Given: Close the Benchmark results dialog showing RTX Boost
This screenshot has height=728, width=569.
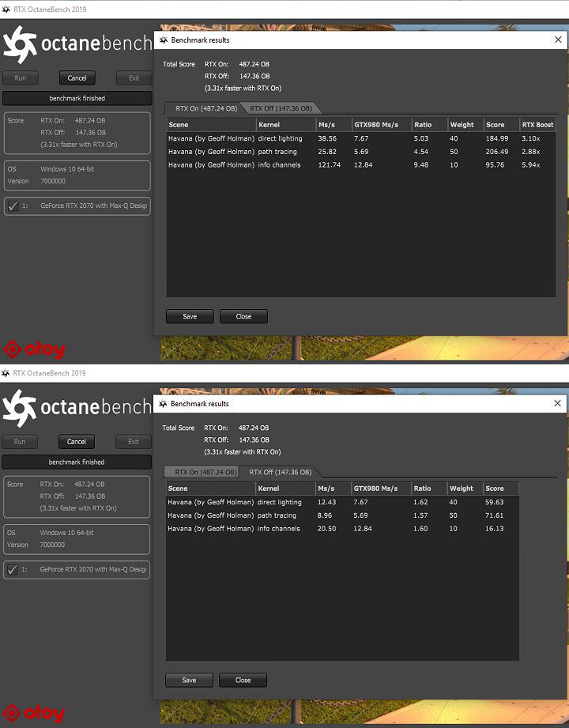Looking at the screenshot, I should pyautogui.click(x=558, y=40).
